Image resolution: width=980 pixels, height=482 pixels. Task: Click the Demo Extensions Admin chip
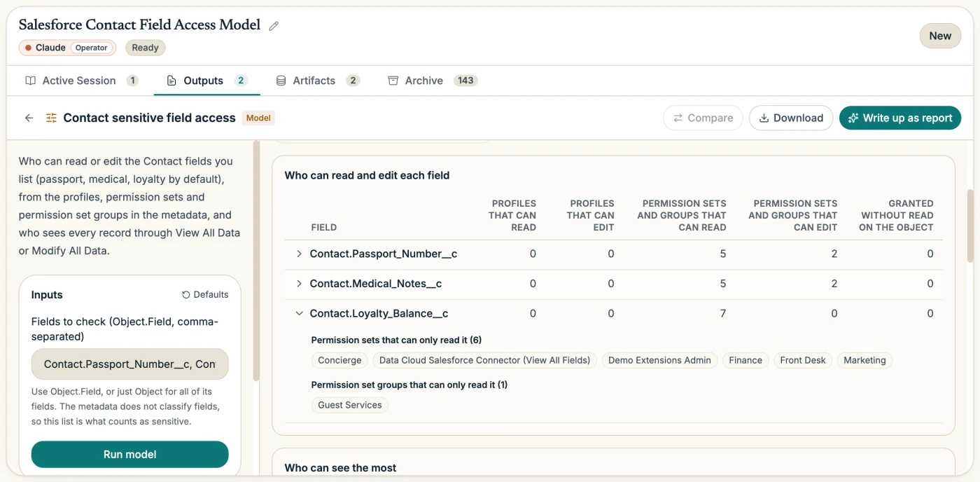tap(659, 360)
